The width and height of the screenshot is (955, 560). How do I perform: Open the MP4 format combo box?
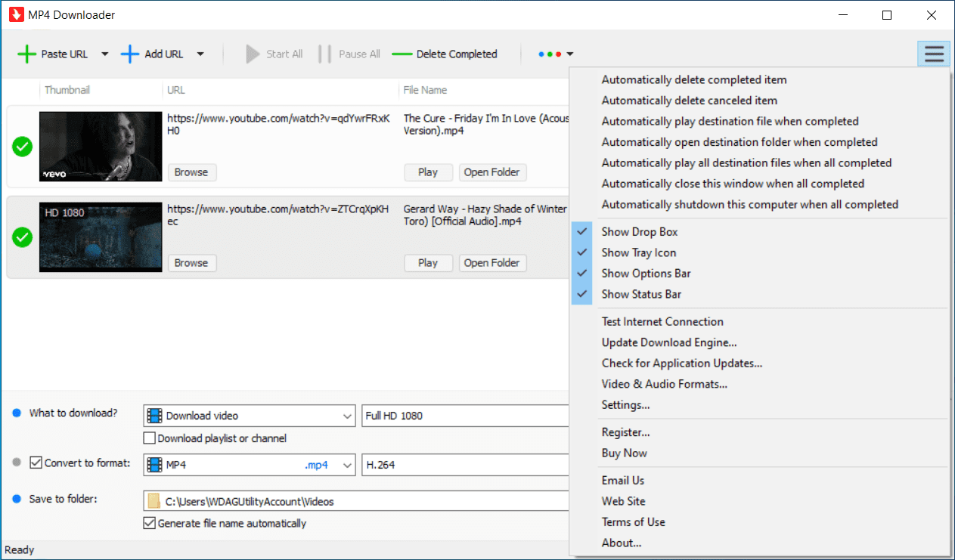(x=250, y=465)
